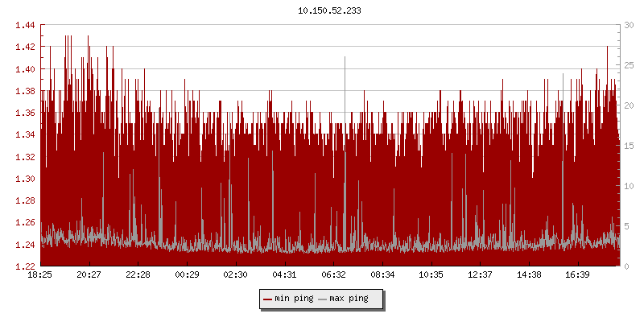Click the dark red min ping legend swatch
This screenshot has height=322, width=644.
coord(268,299)
